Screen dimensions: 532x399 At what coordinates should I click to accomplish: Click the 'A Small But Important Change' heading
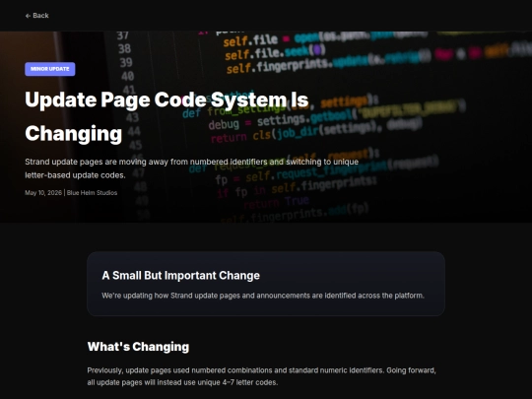[181, 276]
